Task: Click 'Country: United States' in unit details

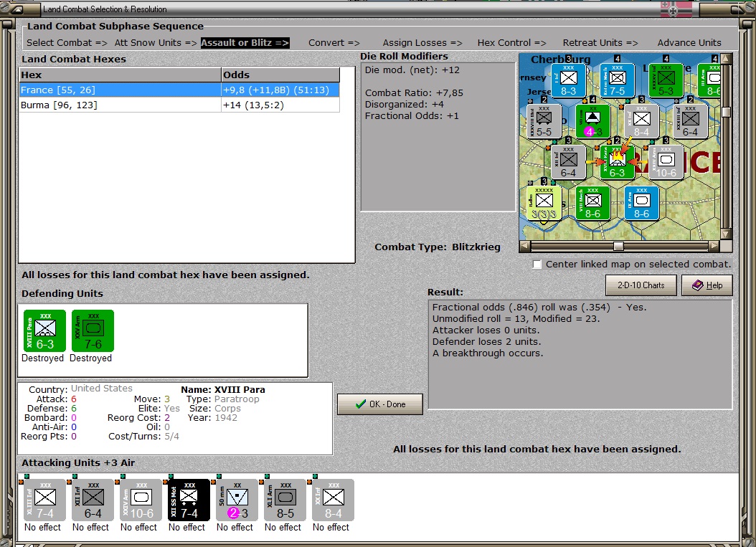Action: (80, 389)
